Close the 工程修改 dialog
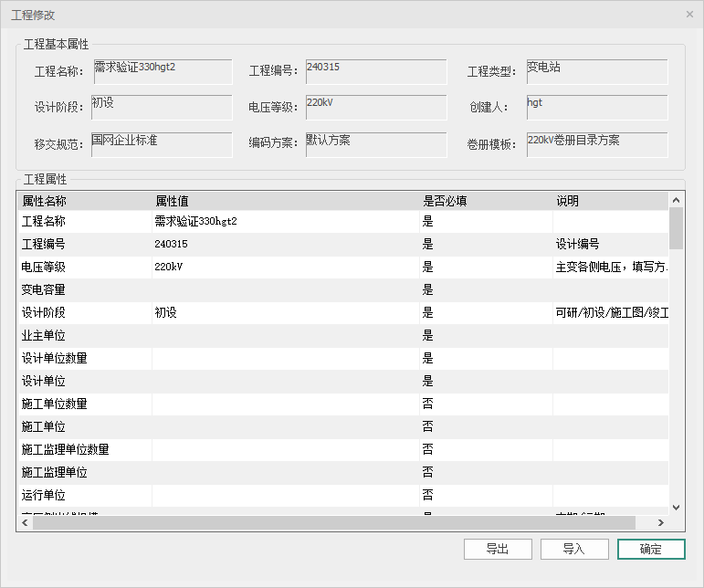This screenshot has width=704, height=588. click(689, 15)
